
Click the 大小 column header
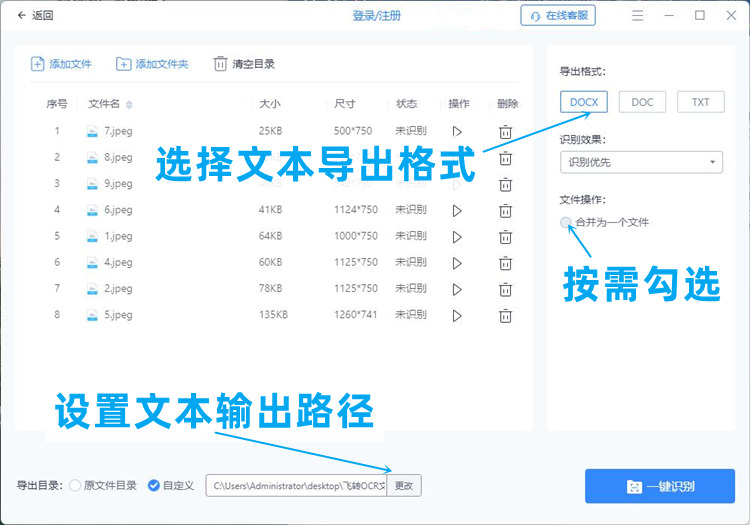tap(269, 104)
